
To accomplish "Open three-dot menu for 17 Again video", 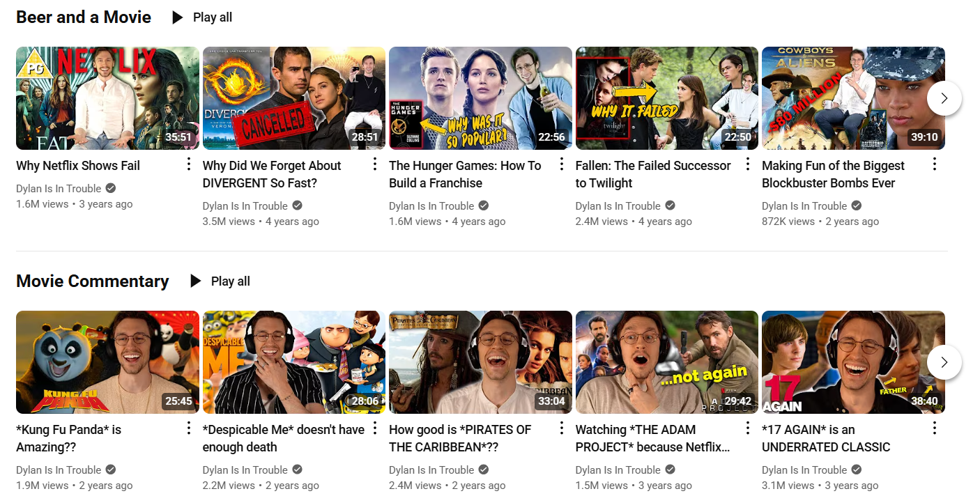I will tap(934, 428).
